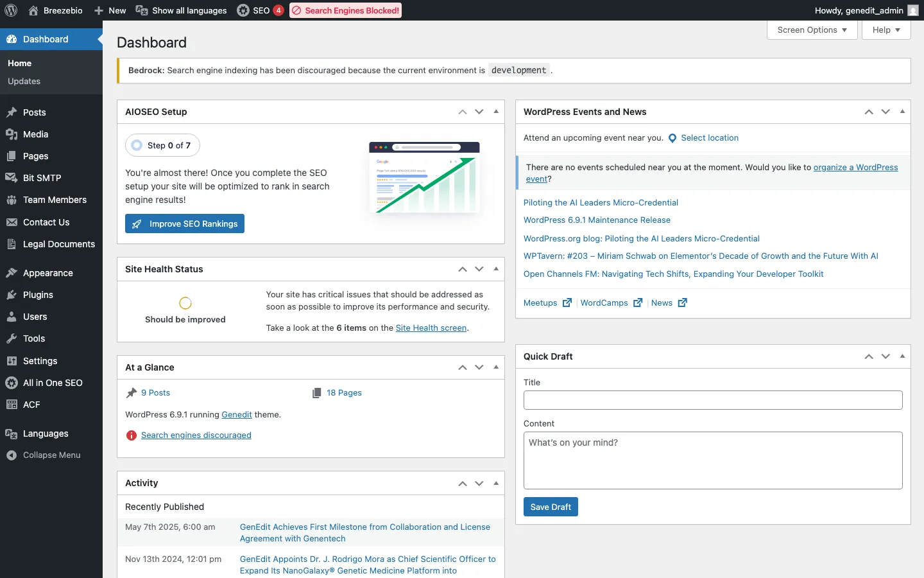The width and height of the screenshot is (924, 578).
Task: Open the SEO notifications icon showing 4
Action: [x=260, y=10]
